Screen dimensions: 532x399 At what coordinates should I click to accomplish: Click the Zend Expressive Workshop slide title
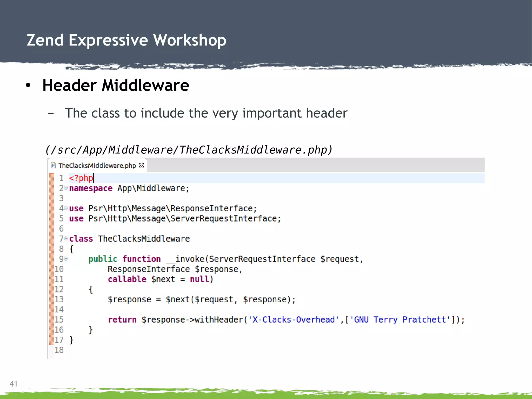point(127,40)
